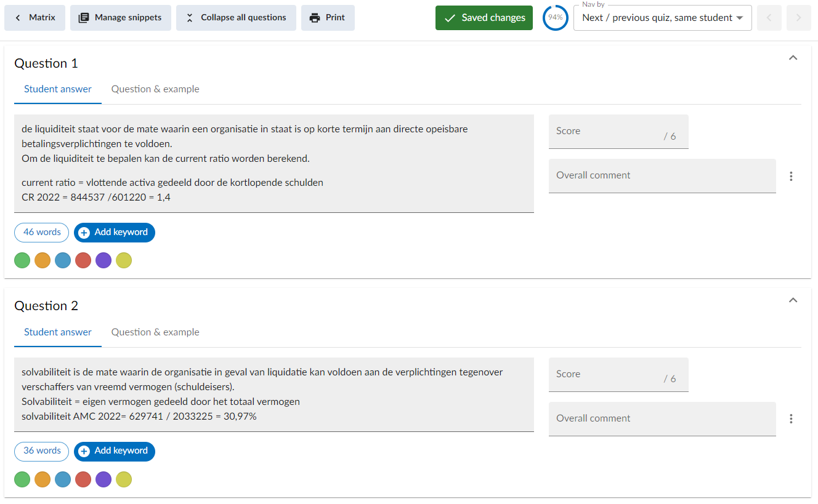Image resolution: width=818 pixels, height=504 pixels.
Task: Select the red keyword color under Question 2
Action: 83,479
